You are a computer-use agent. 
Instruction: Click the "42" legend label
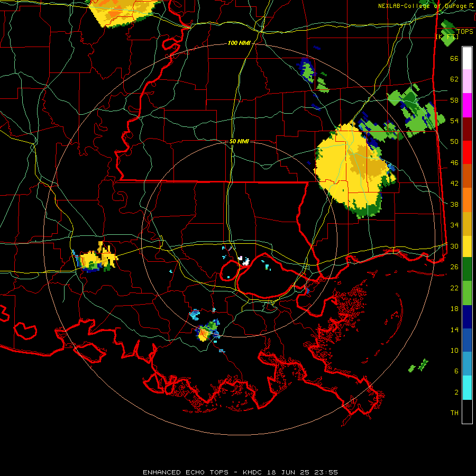[454, 184]
